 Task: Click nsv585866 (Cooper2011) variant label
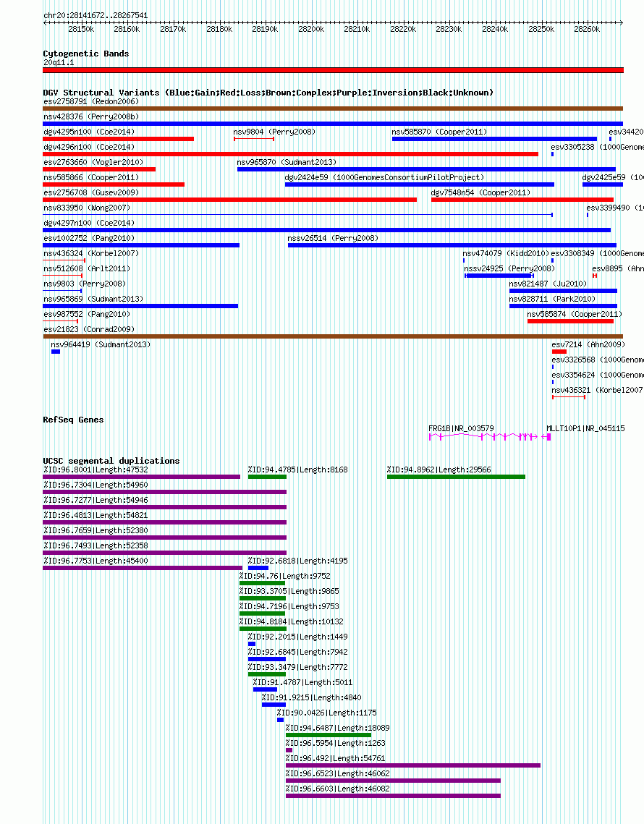point(91,178)
